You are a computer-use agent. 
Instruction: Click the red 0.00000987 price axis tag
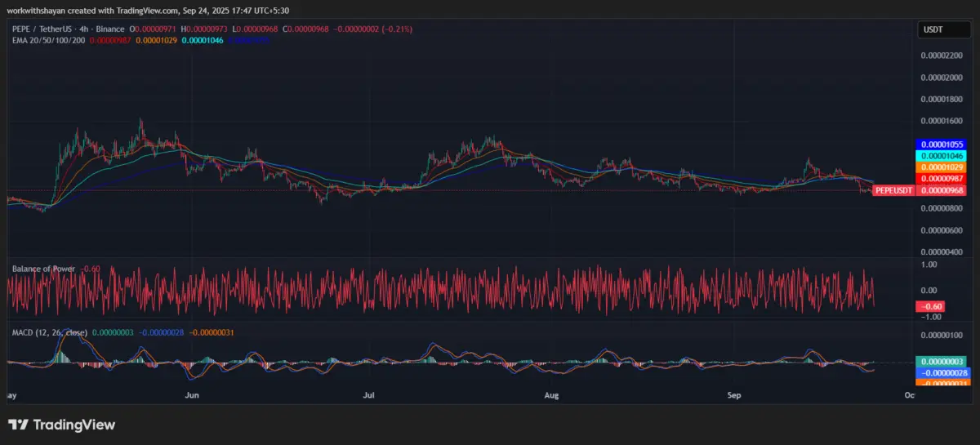(x=942, y=178)
